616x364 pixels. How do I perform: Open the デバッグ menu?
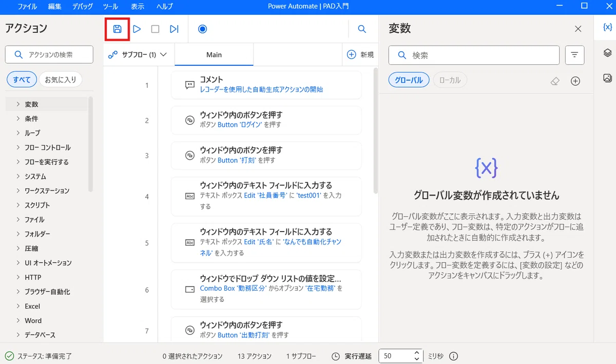pos(83,7)
